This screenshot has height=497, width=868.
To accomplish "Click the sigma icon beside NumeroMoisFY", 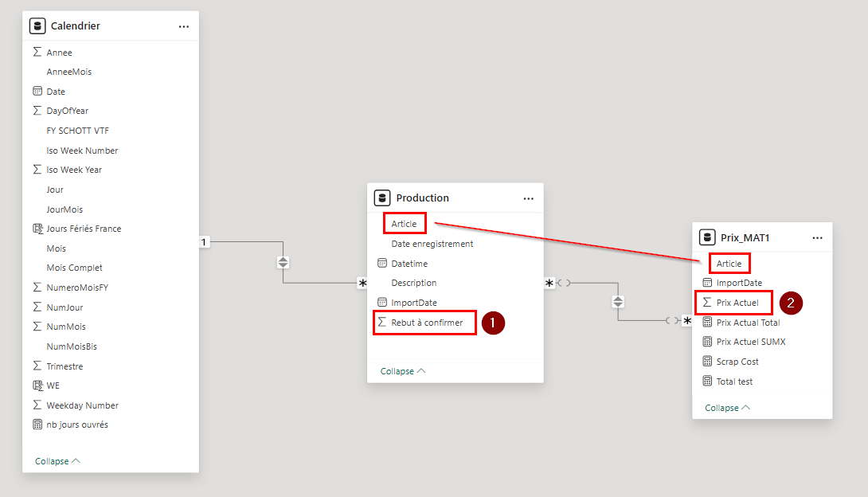I will point(37,288).
